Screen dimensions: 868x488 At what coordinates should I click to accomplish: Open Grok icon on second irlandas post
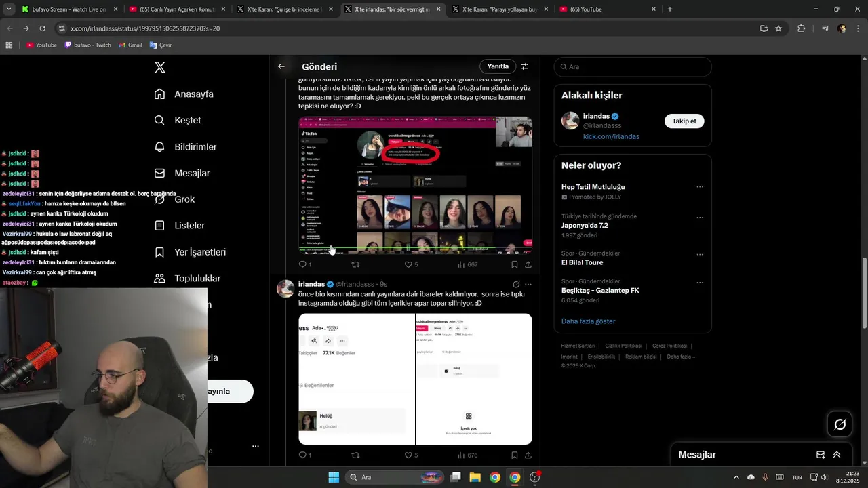[x=516, y=284]
